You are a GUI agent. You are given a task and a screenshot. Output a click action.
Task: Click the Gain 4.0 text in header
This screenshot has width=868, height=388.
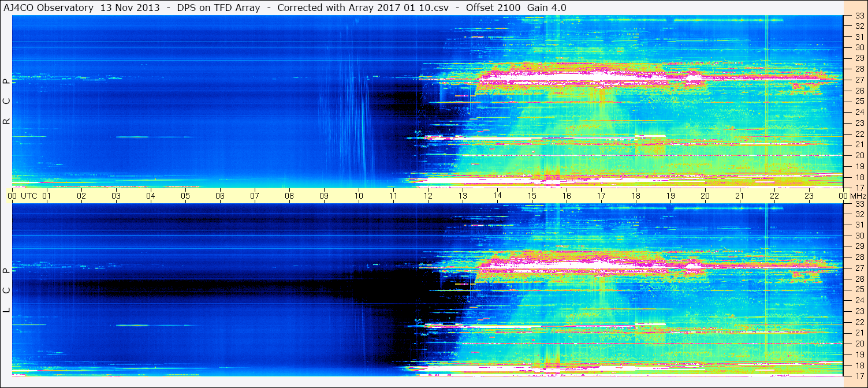546,8
